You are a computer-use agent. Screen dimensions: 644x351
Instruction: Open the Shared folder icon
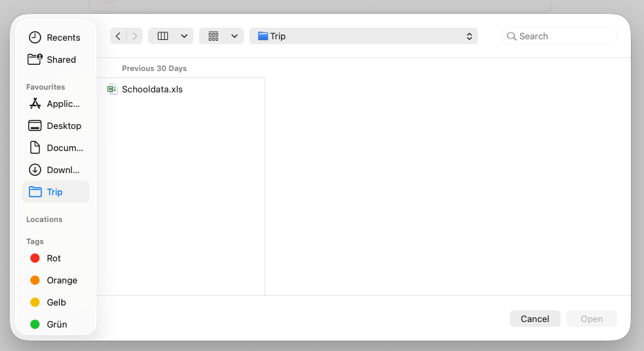click(34, 59)
